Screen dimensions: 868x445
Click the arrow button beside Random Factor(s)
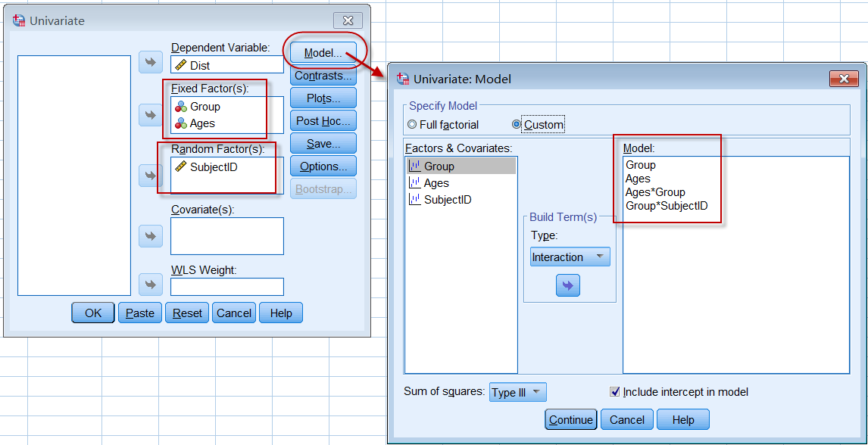pyautogui.click(x=151, y=176)
